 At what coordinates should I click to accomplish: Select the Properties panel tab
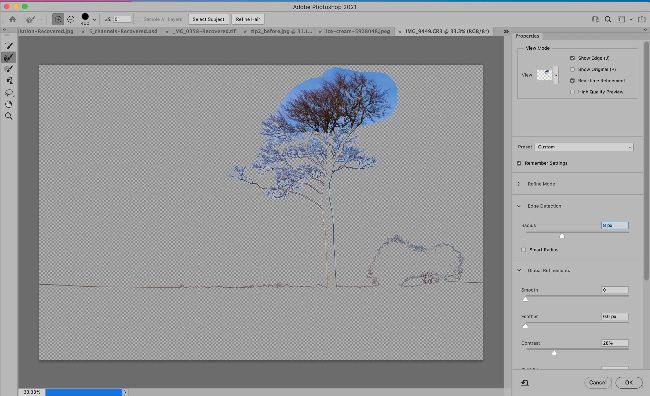pyautogui.click(x=527, y=36)
